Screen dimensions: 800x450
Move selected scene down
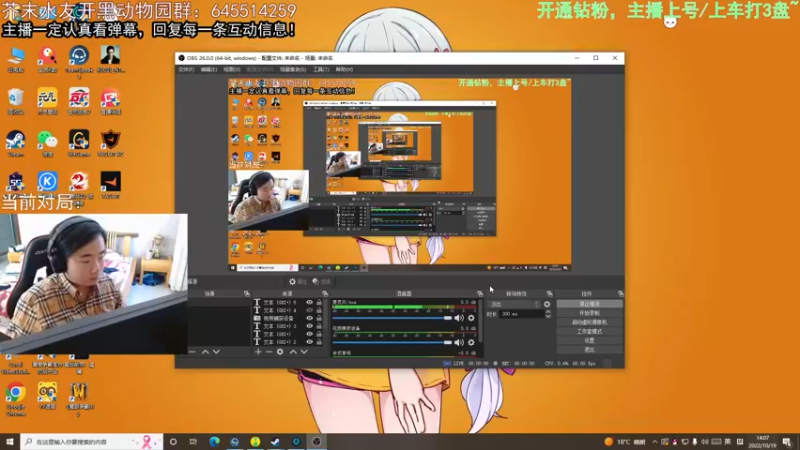pos(216,352)
